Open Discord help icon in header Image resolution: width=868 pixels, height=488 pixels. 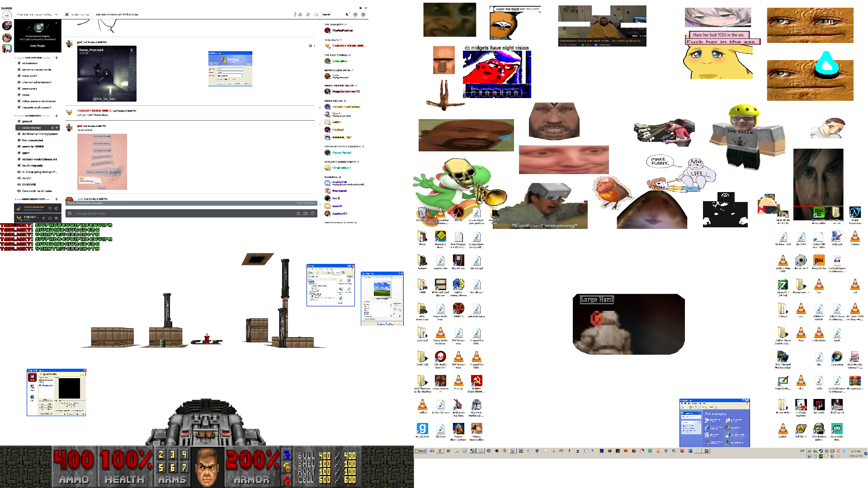363,14
